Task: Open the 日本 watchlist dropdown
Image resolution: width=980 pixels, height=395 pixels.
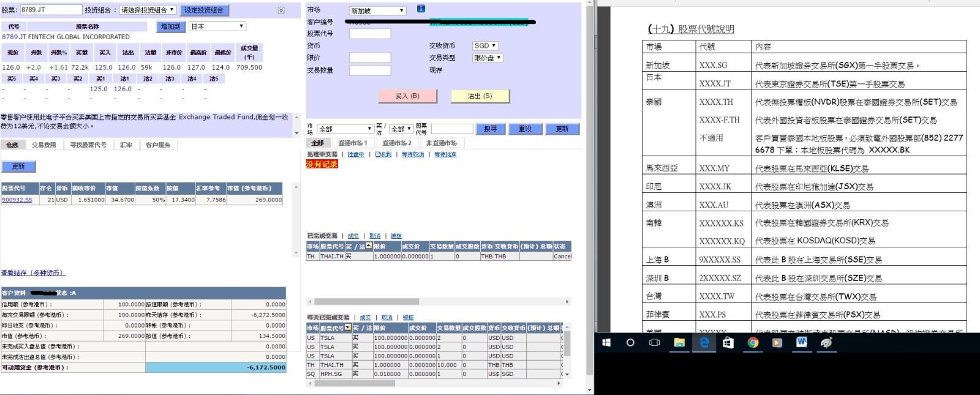Action: [217, 26]
